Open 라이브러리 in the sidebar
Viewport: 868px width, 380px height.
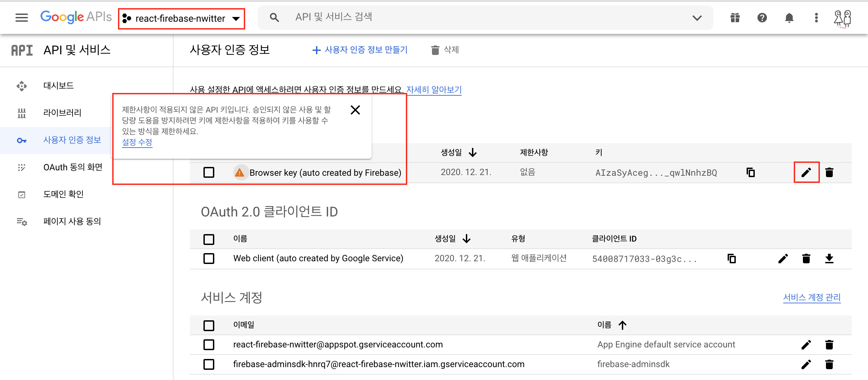pyautogui.click(x=62, y=113)
